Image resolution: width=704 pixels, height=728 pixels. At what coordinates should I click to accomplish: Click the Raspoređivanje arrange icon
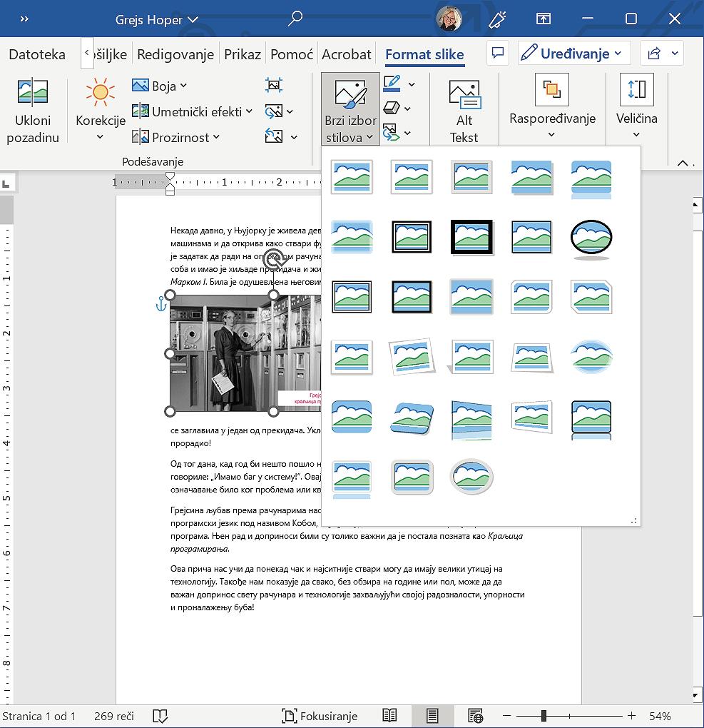coord(551,89)
